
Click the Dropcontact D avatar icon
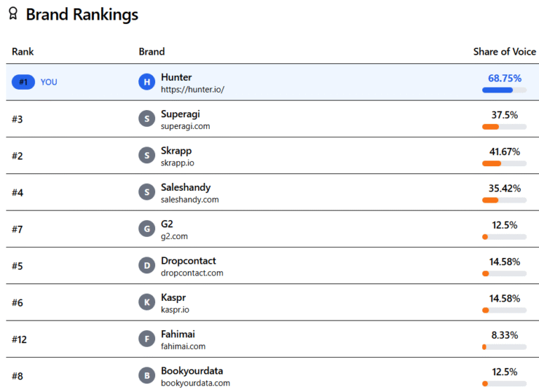pyautogui.click(x=146, y=266)
